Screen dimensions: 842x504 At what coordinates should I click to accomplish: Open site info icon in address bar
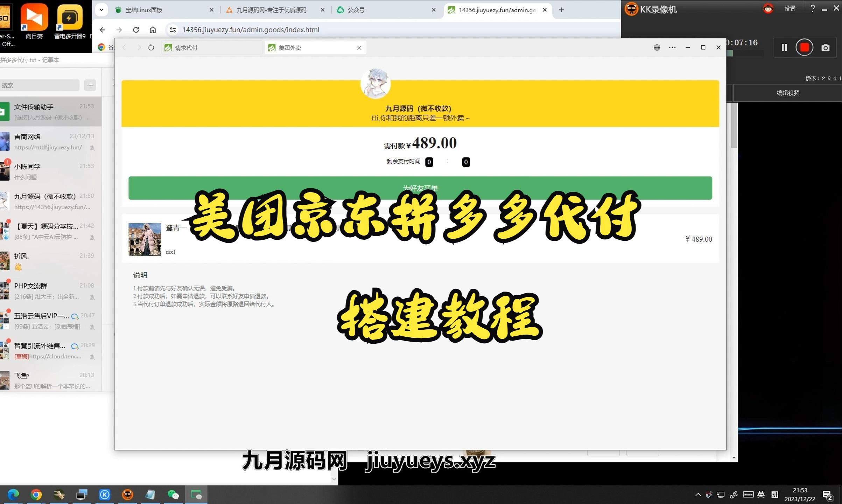pos(173,30)
